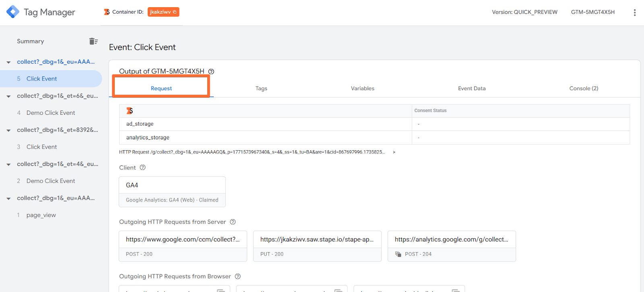Image resolution: width=644 pixels, height=292 pixels.
Task: Click the HTTP Request /g/collect URL text
Action: 252,152
